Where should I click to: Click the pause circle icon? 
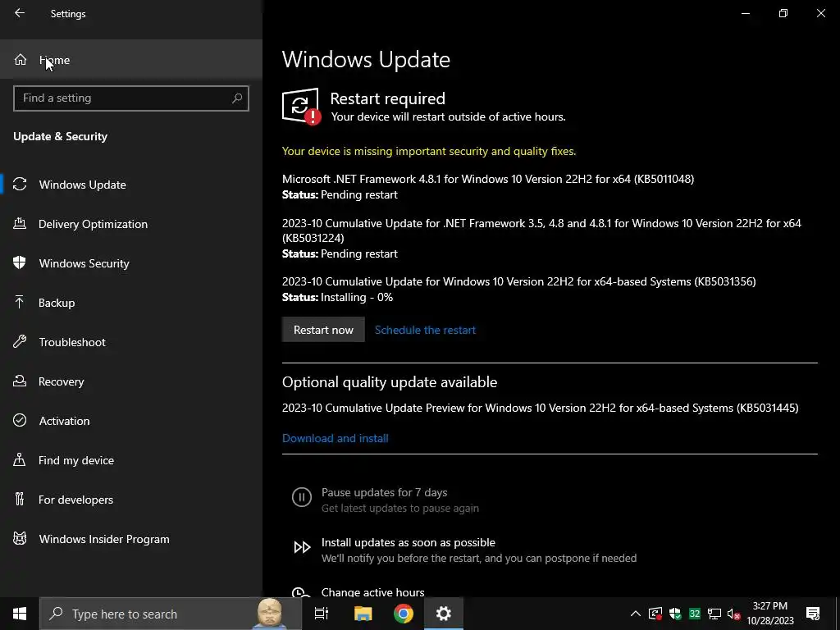(x=302, y=496)
